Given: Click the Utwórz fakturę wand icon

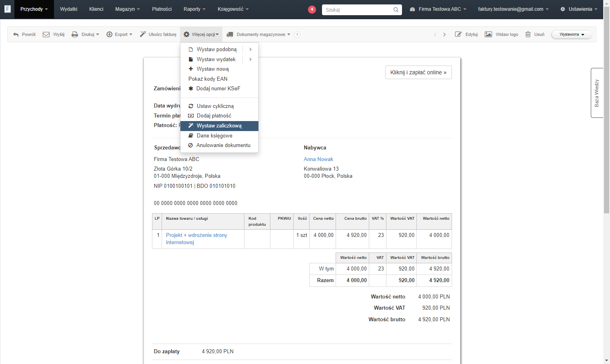Looking at the screenshot, I should click(143, 34).
